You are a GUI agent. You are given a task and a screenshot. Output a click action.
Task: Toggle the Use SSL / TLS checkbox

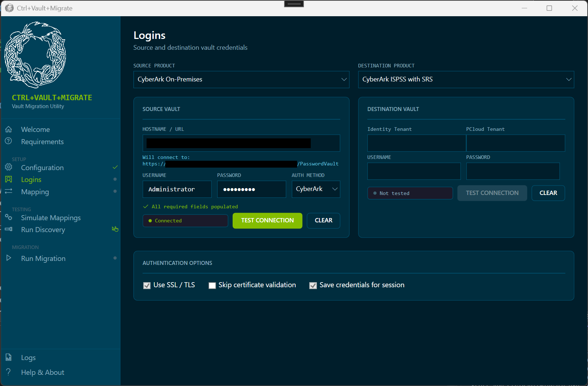pyautogui.click(x=147, y=285)
